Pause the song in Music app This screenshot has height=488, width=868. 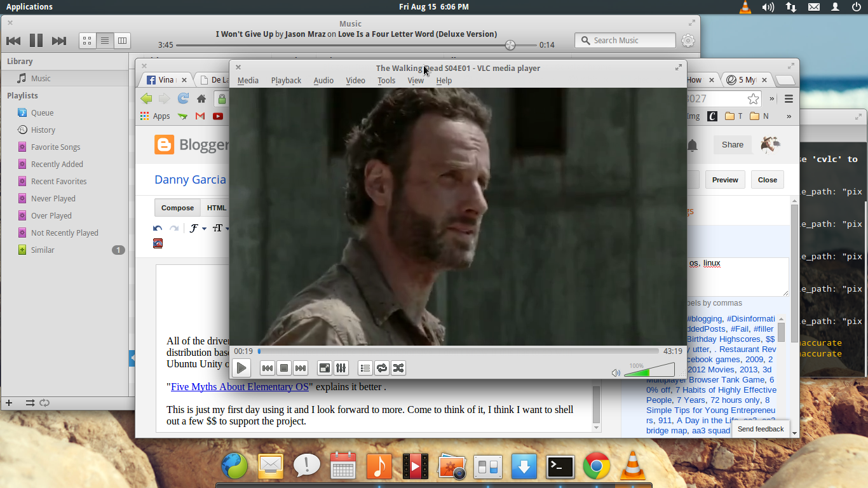click(x=36, y=41)
